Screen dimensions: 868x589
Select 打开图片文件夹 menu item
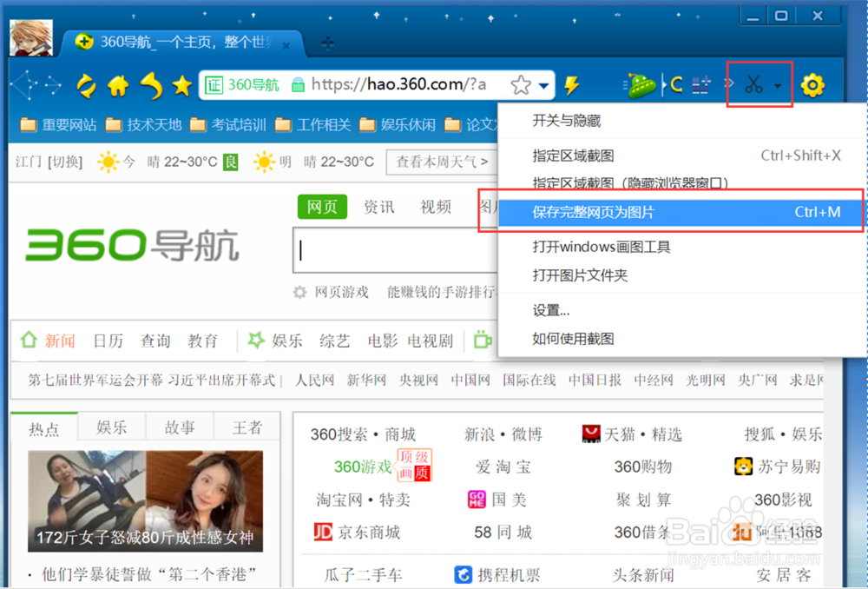682,275
